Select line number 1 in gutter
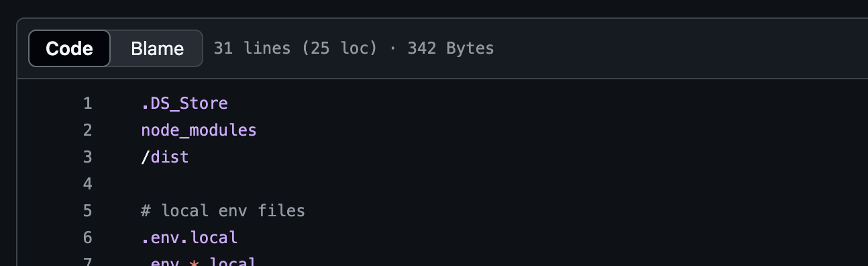The height and width of the screenshot is (266, 868). 87,103
